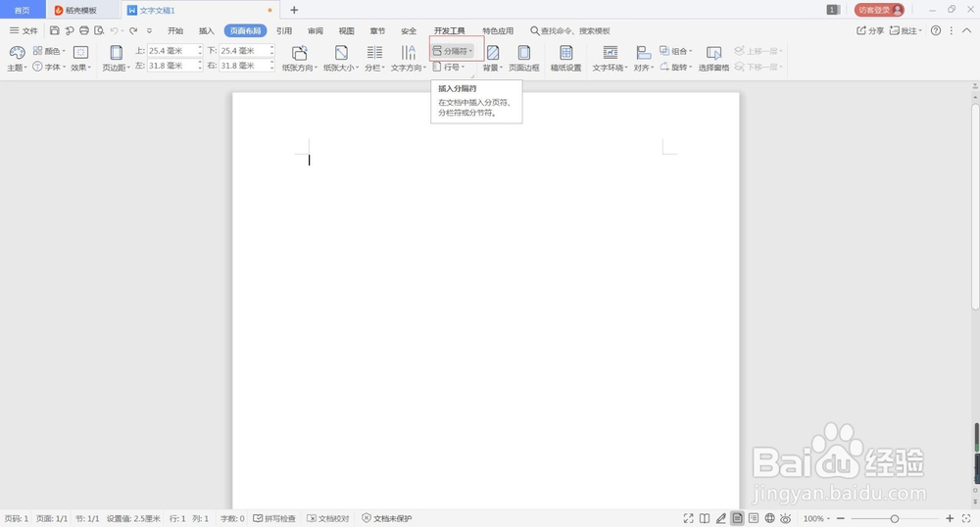Click zoom in plus button

tap(950, 518)
